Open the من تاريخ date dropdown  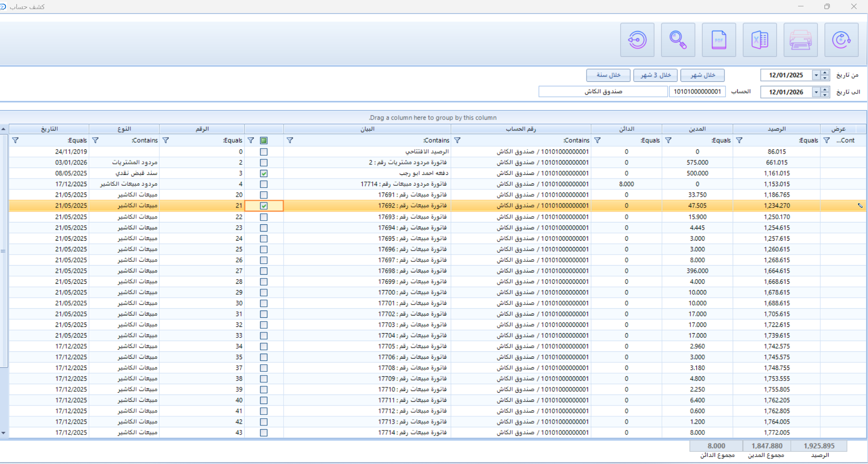coord(816,75)
